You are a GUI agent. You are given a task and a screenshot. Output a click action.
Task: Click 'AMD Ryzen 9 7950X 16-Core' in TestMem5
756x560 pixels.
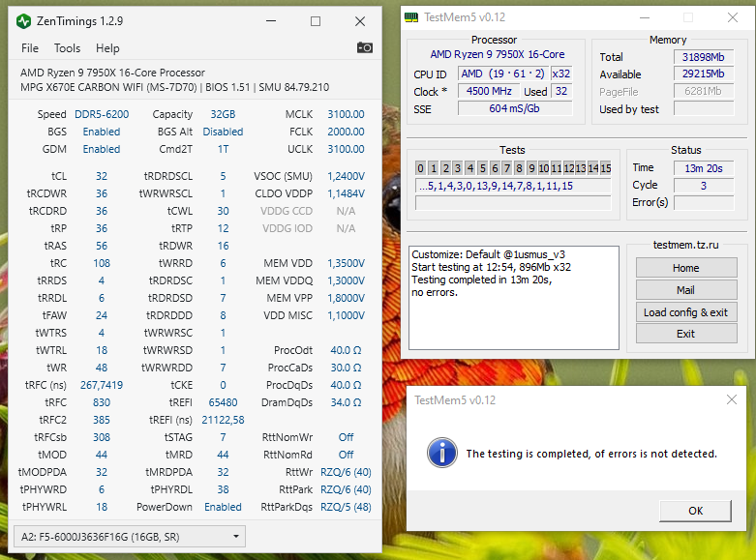pyautogui.click(x=498, y=54)
